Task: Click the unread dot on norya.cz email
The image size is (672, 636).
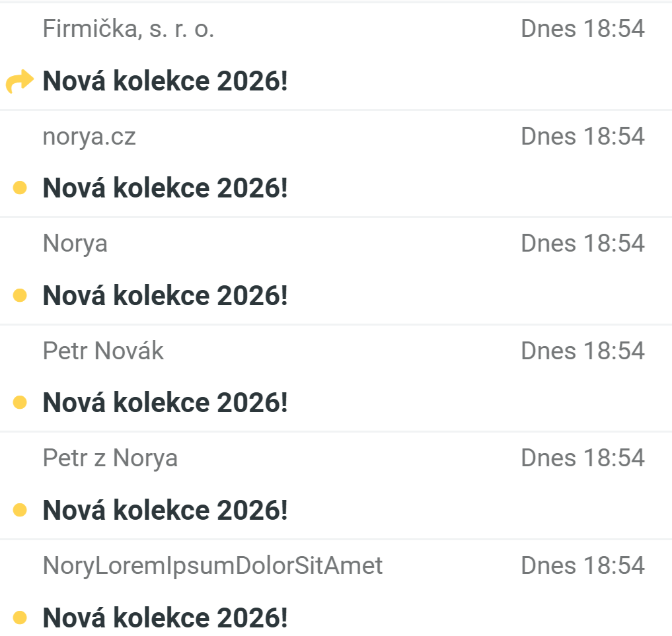Action: pyautogui.click(x=20, y=189)
